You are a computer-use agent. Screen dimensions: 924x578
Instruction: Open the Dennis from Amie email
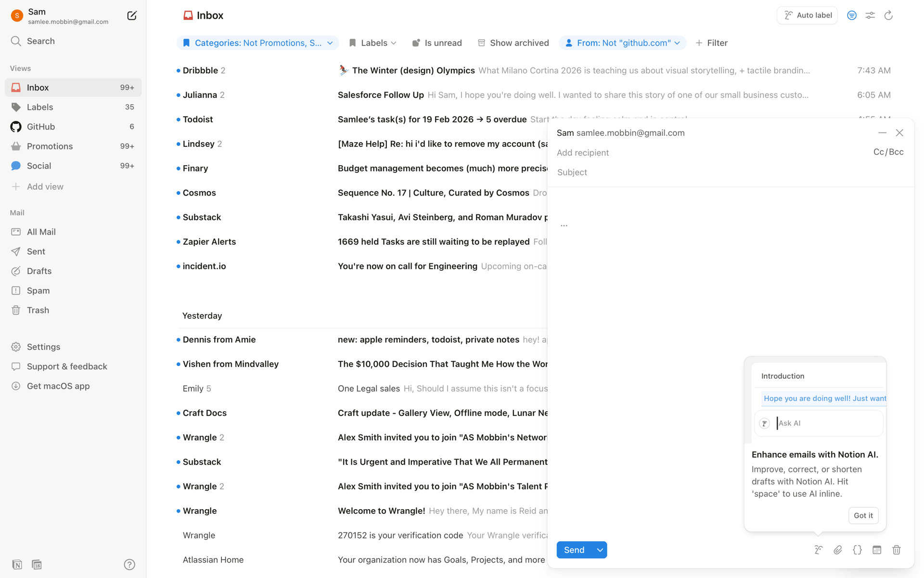coord(362,340)
